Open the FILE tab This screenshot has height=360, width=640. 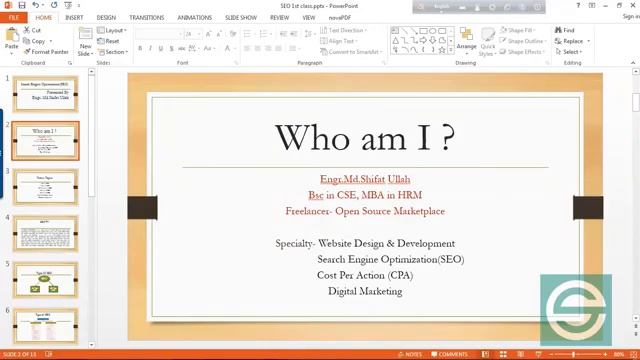(x=13, y=18)
